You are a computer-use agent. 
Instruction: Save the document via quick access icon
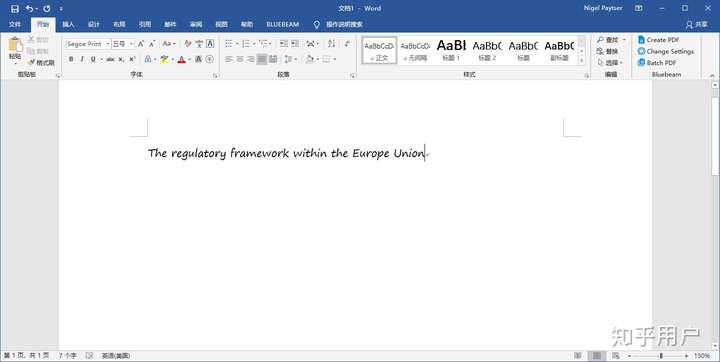pos(15,9)
